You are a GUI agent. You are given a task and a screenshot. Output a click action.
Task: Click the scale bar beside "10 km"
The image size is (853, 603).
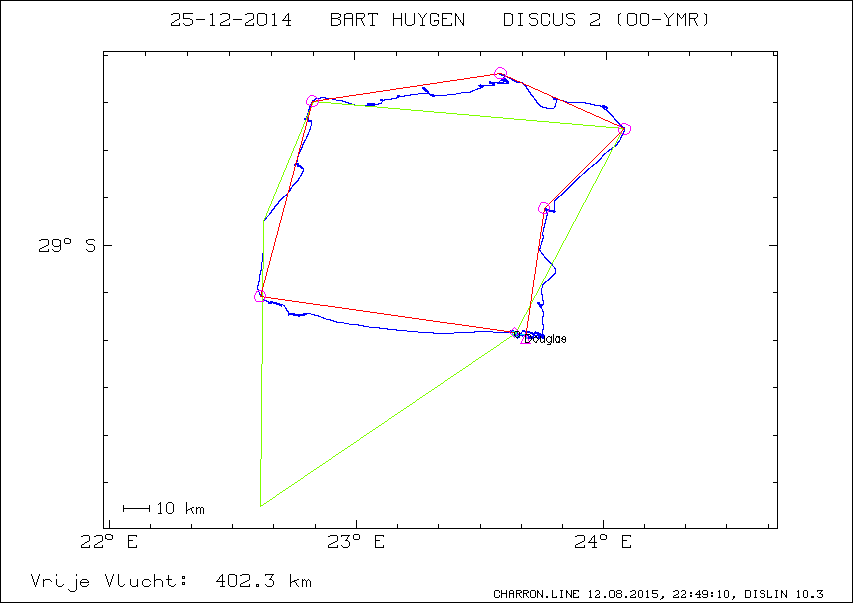coord(137,509)
